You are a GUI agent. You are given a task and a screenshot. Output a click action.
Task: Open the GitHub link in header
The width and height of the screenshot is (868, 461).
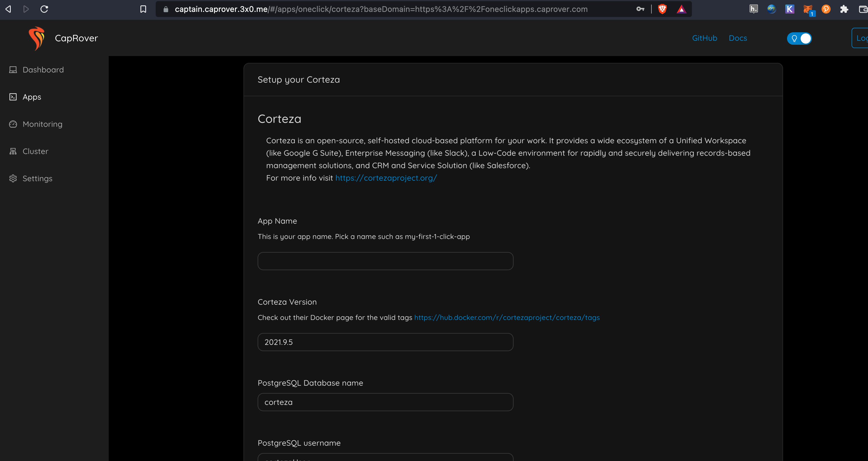click(x=705, y=38)
